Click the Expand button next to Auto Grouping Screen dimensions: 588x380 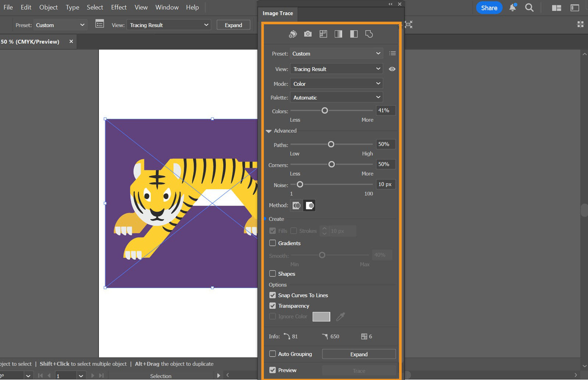358,354
